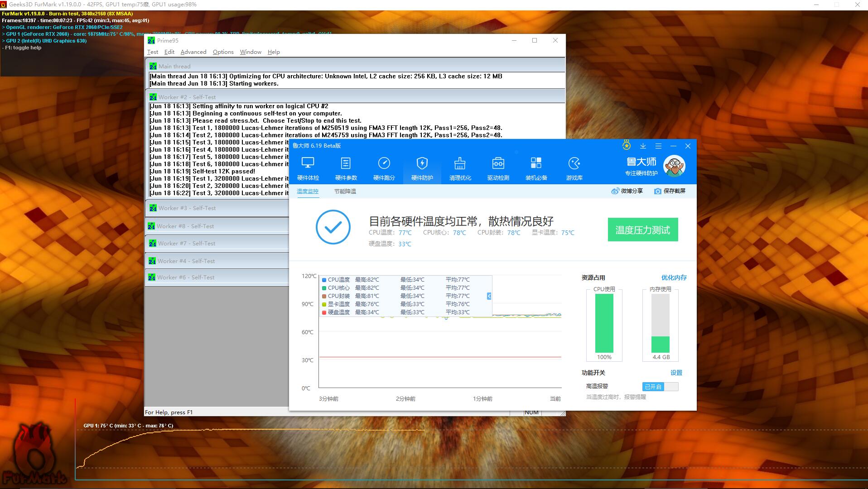Switch to the 节能降温 tab

coord(345,192)
